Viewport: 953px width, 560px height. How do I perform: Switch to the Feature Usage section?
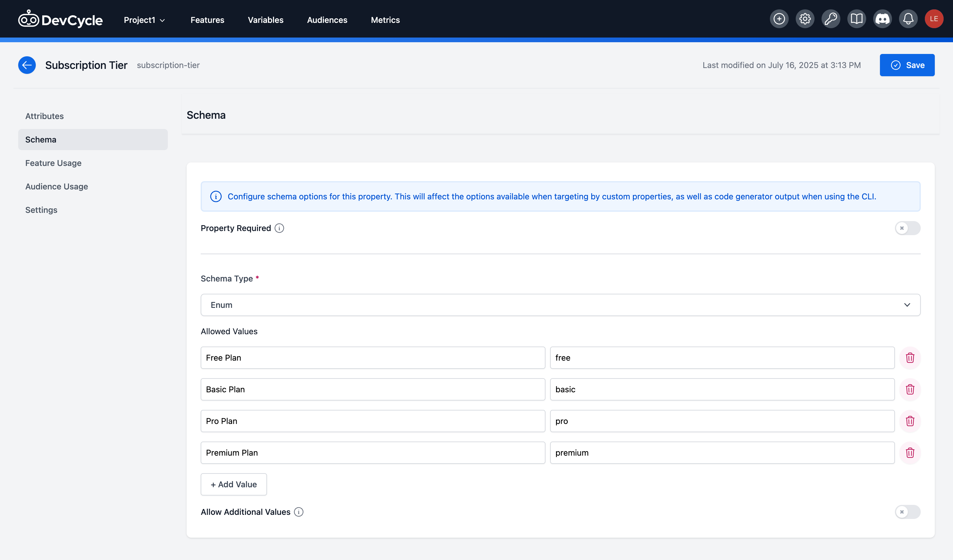pos(53,163)
